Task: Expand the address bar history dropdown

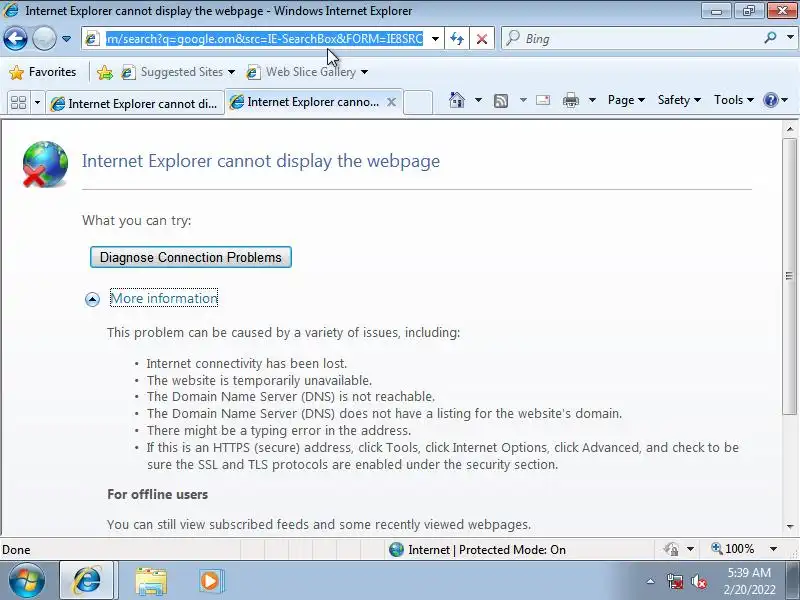Action: (435, 39)
